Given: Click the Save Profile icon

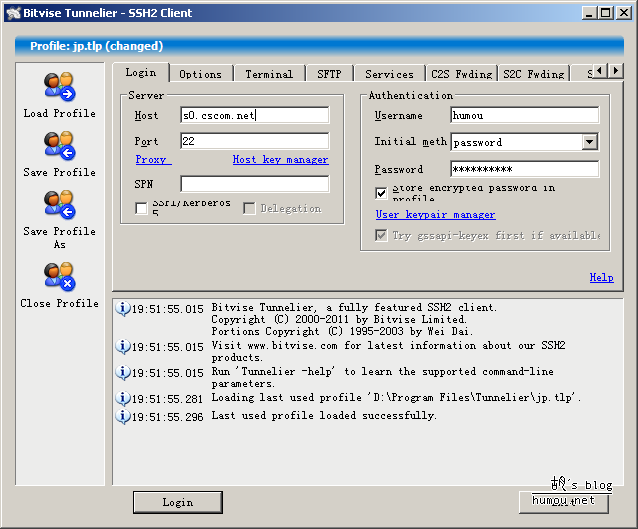Looking at the screenshot, I should tap(60, 146).
